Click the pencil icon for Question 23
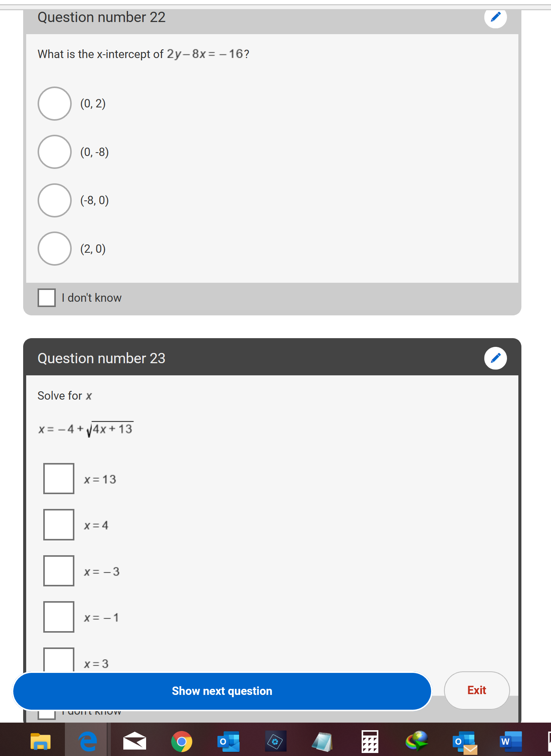551x756 pixels. (x=495, y=358)
